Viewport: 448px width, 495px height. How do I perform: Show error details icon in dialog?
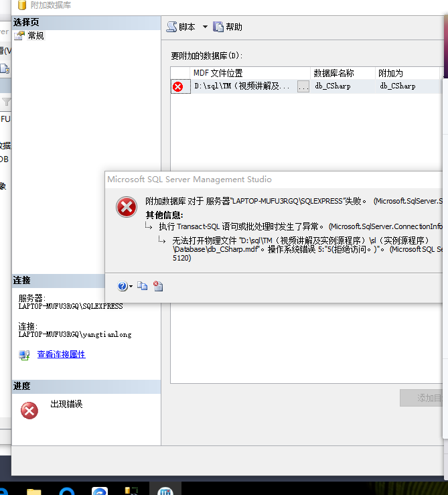(158, 286)
